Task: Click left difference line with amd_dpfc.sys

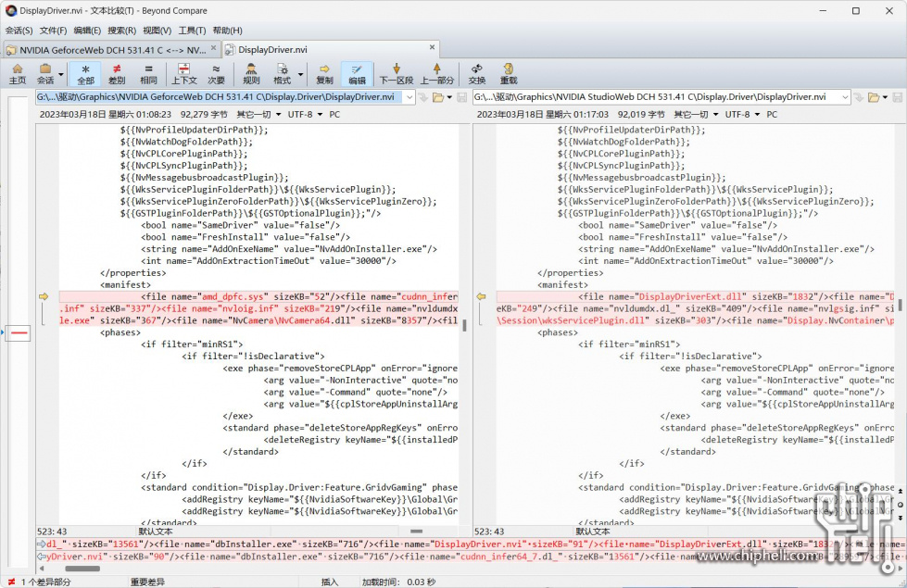Action: pyautogui.click(x=258, y=296)
